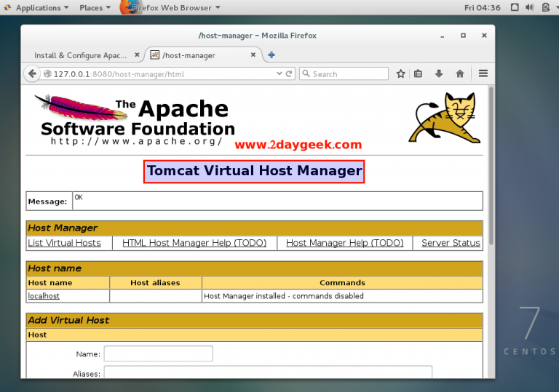Click the localhost host name link
Screen dimensions: 559x392
[x=44, y=296]
